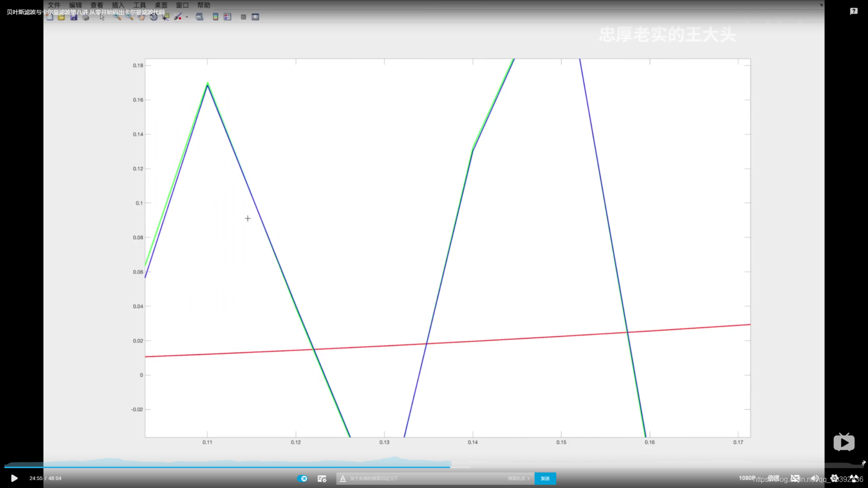Select the Edit Plot arrow tool

click(102, 17)
